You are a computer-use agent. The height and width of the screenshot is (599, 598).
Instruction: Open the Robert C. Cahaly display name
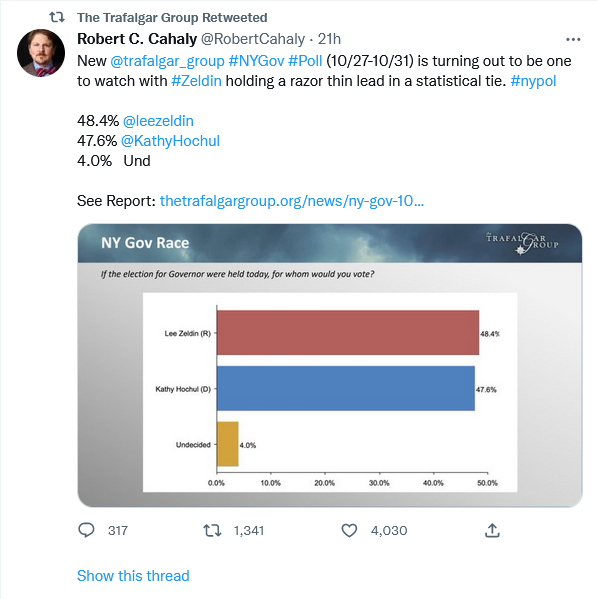[x=137, y=39]
